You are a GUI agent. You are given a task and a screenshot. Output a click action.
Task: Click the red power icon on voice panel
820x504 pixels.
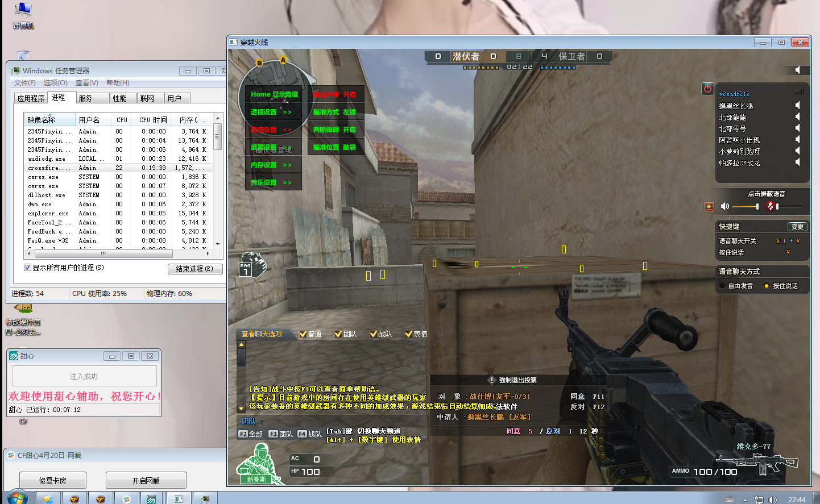(x=707, y=89)
